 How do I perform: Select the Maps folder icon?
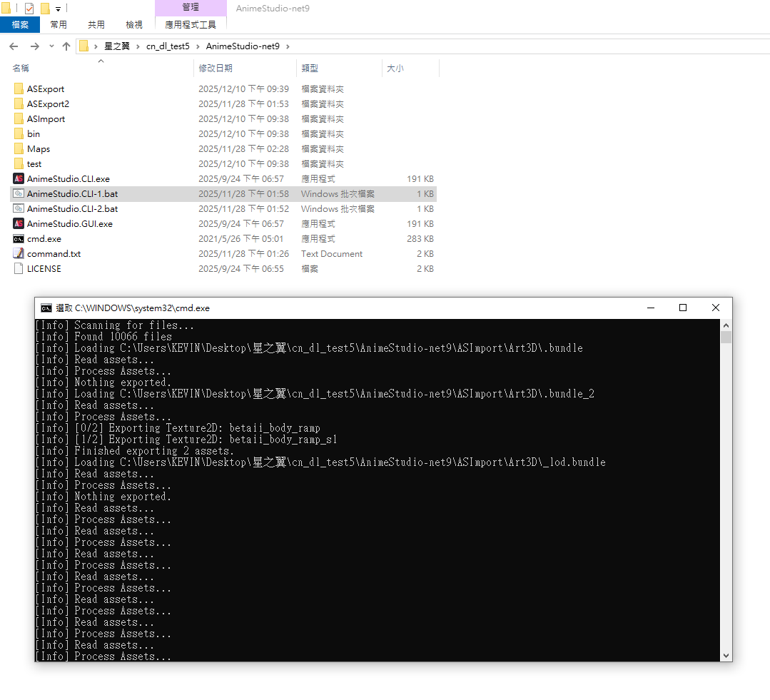click(x=19, y=149)
